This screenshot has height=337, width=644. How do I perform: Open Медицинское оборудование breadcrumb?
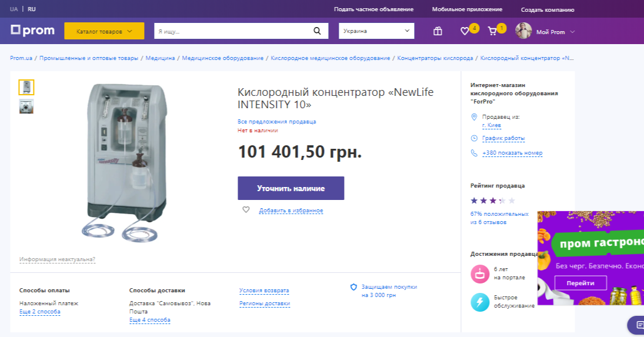[x=223, y=58]
